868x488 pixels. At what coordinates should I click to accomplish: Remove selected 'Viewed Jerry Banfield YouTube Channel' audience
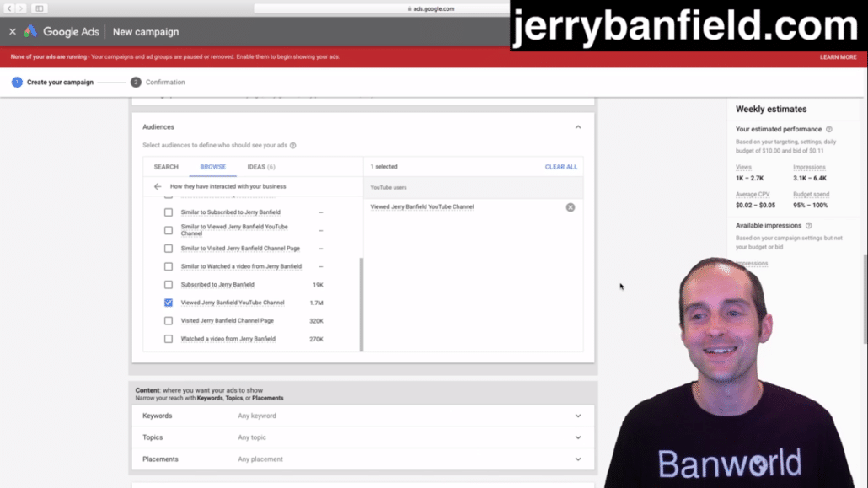pos(571,207)
